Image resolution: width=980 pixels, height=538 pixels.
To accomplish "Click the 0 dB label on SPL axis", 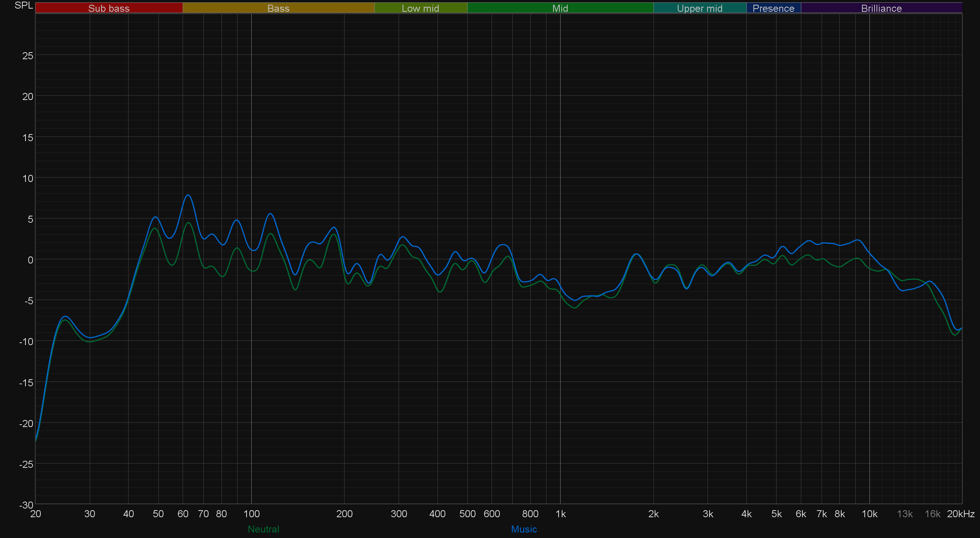I will point(30,260).
